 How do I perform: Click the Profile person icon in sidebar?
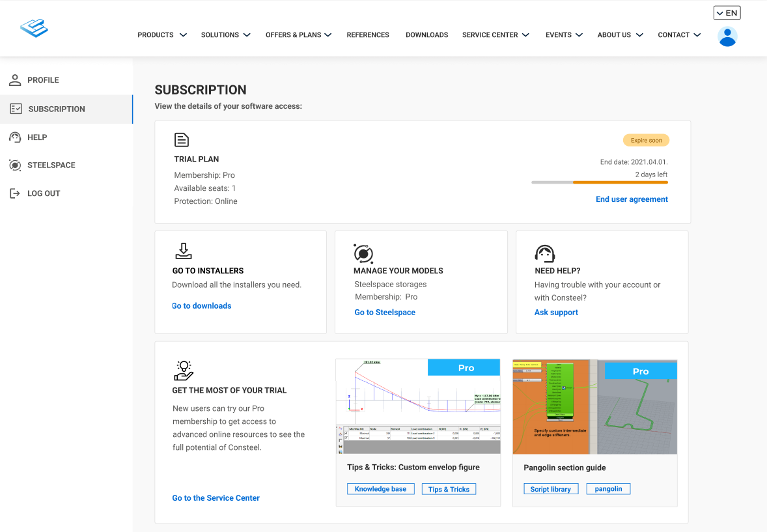pyautogui.click(x=15, y=80)
